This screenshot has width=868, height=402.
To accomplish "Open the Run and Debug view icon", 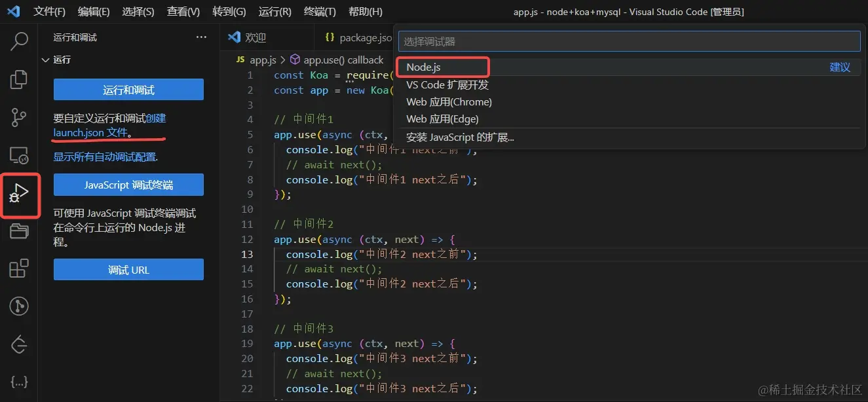I will coord(20,194).
